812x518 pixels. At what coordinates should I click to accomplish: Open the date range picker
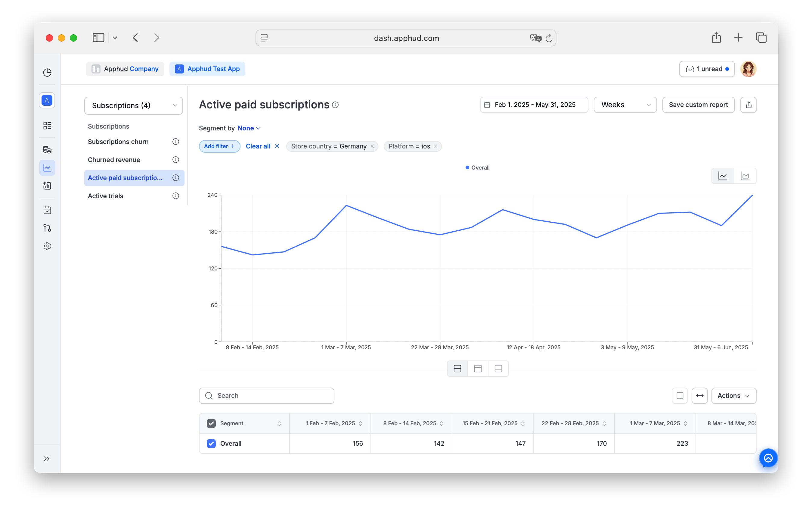point(534,105)
